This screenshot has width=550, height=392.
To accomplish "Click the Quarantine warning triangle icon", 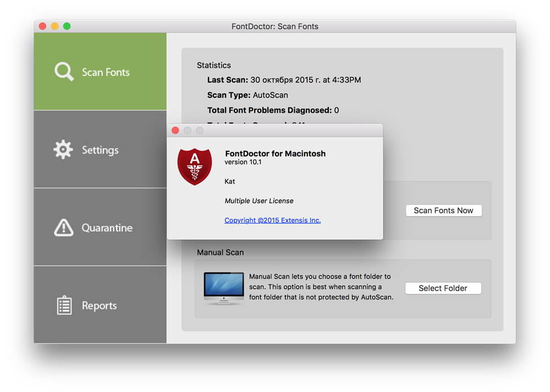I will [x=64, y=228].
